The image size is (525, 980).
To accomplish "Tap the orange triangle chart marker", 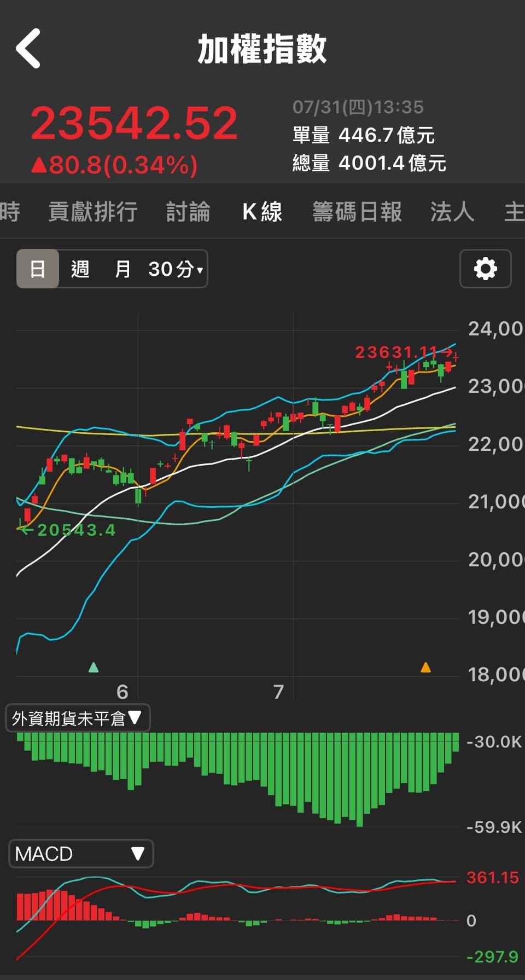I will pyautogui.click(x=425, y=667).
